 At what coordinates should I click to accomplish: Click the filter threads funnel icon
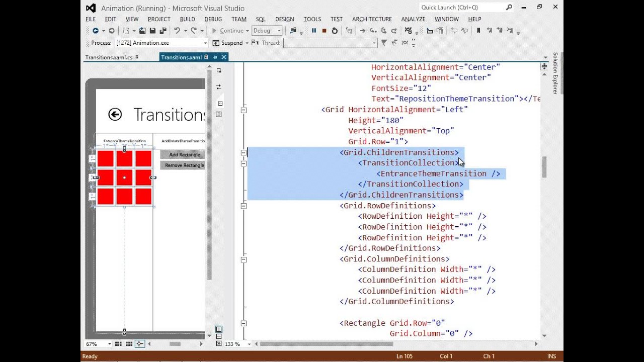click(384, 43)
